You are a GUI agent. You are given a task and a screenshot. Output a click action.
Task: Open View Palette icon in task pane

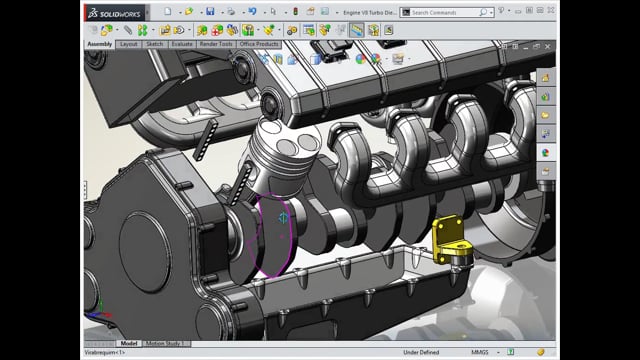(546, 133)
